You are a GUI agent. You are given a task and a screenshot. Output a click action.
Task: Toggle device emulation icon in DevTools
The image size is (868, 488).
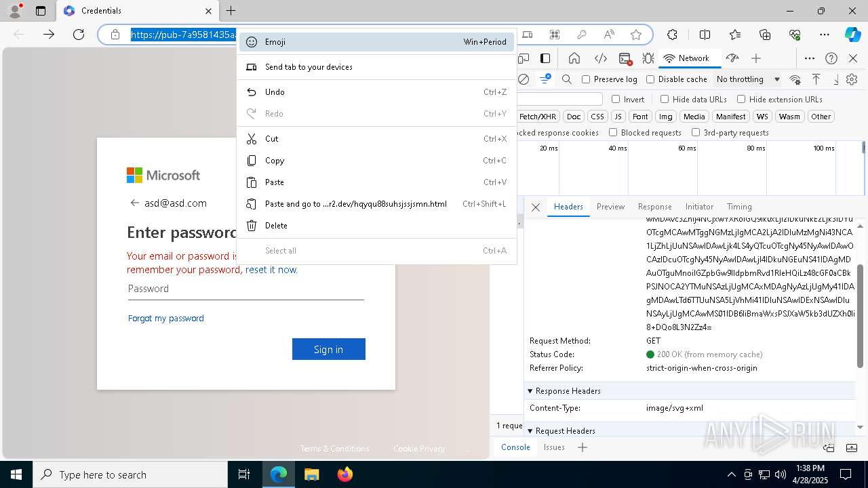(524, 58)
